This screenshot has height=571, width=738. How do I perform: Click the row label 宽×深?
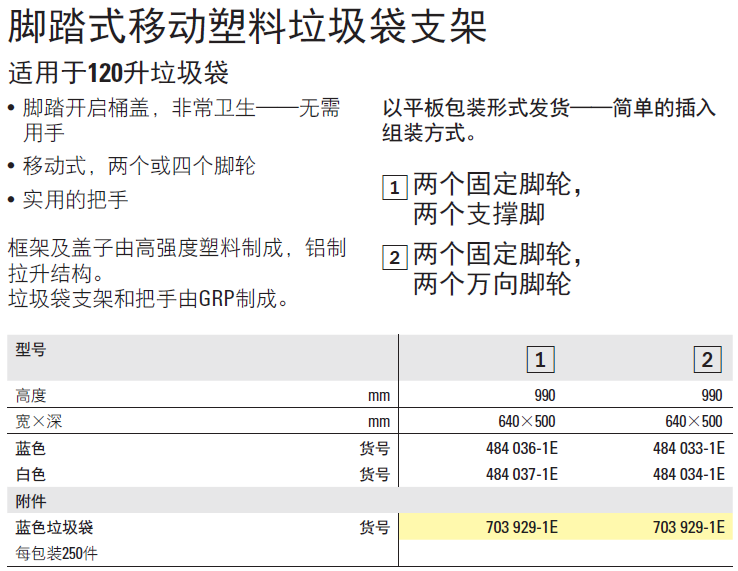tap(39, 421)
